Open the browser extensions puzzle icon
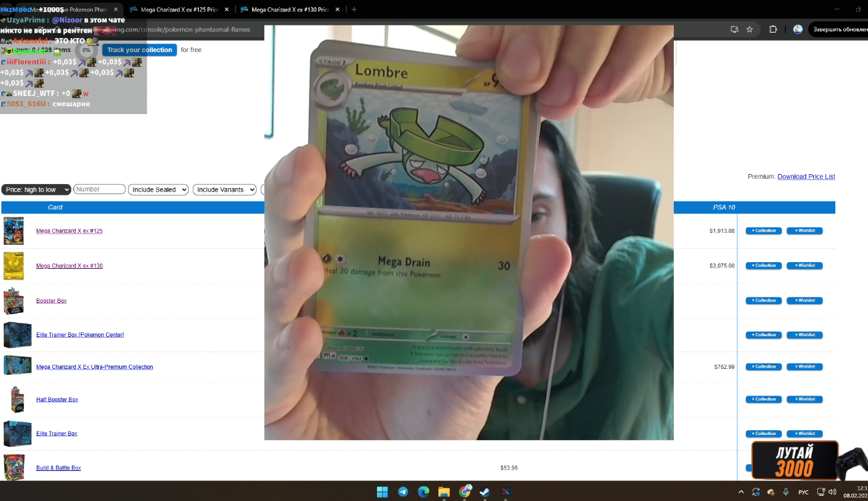Image resolution: width=868 pixels, height=501 pixels. pyautogui.click(x=773, y=29)
